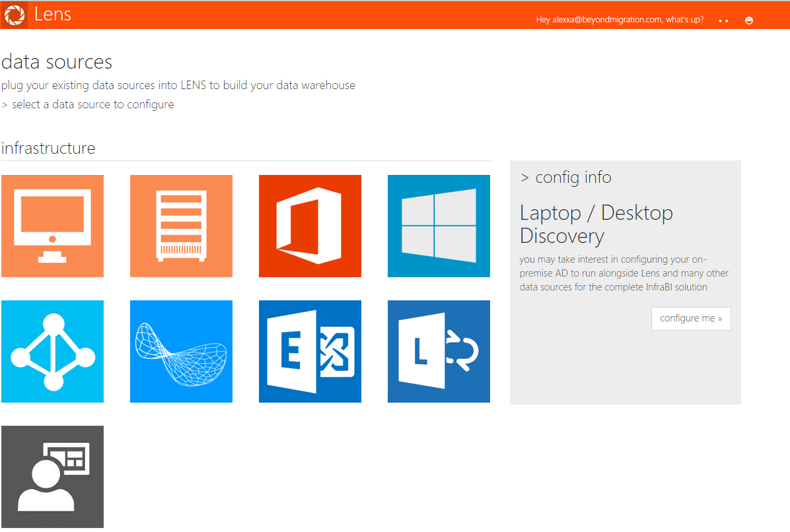
Task: Select the server rack data source tile
Action: [x=182, y=226]
